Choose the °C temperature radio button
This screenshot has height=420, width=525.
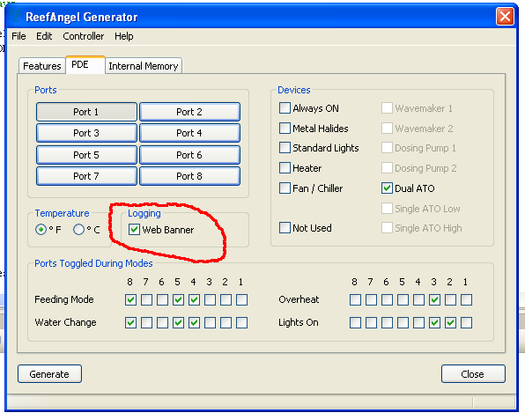click(x=79, y=230)
